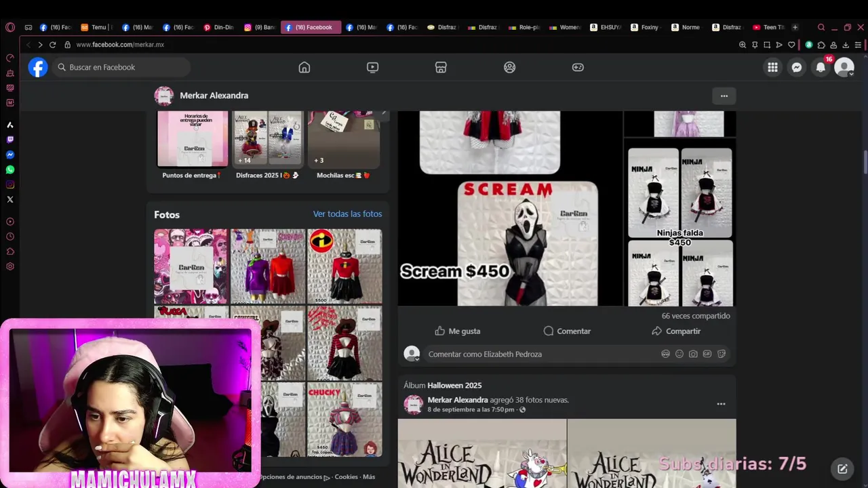This screenshot has height=488, width=868.
Task: Click Ver todas las fotos
Action: (347, 213)
